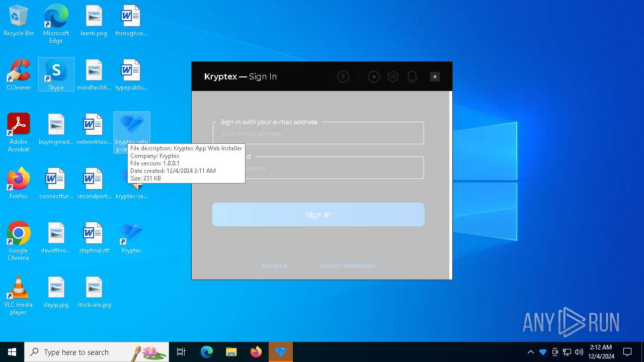
Task: Focus the e-mail address input field
Action: [318, 133]
